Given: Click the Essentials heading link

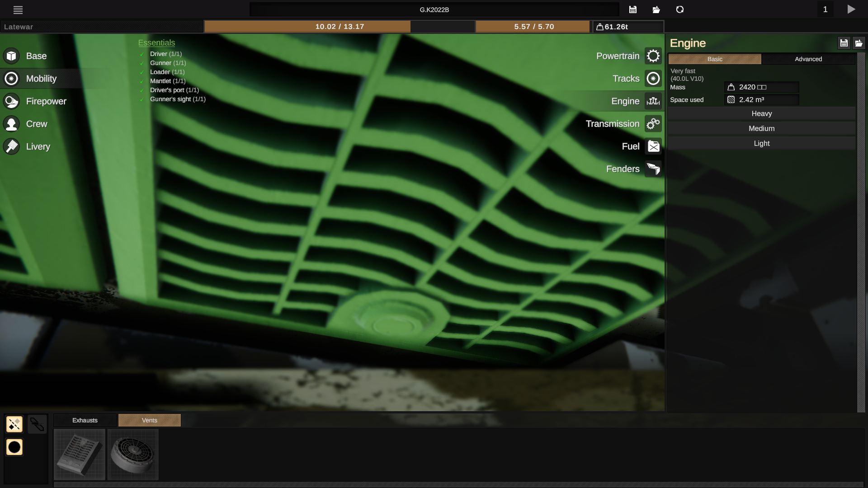Looking at the screenshot, I should pyautogui.click(x=156, y=43).
